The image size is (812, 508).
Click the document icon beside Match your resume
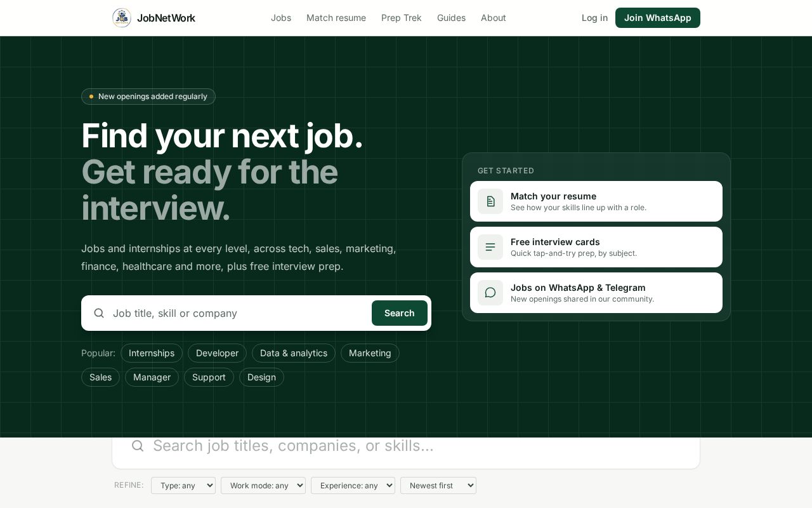[x=490, y=201]
